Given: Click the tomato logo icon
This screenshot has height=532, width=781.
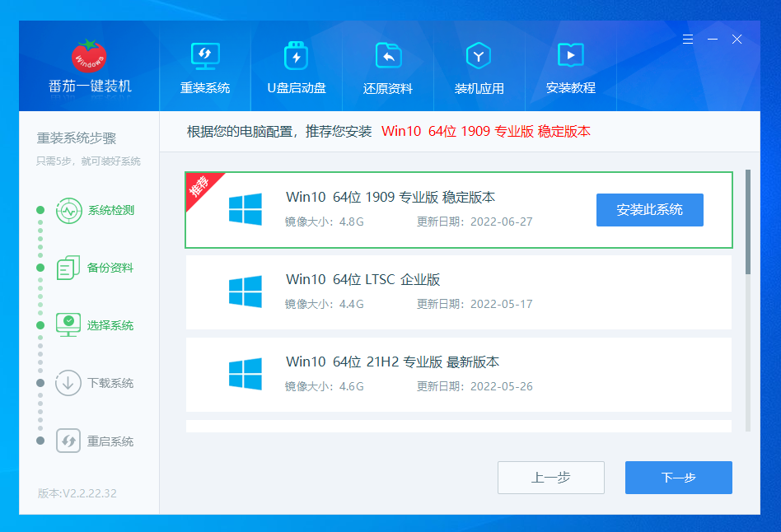Looking at the screenshot, I should [x=89, y=56].
